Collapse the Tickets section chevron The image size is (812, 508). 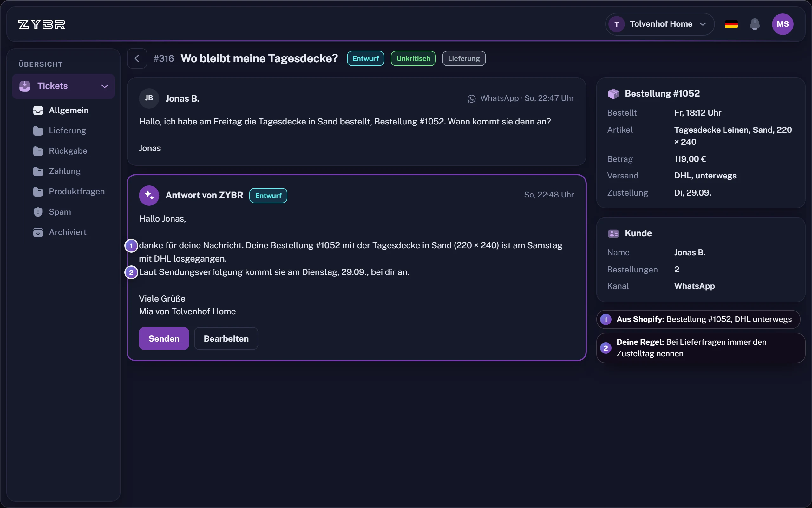105,86
